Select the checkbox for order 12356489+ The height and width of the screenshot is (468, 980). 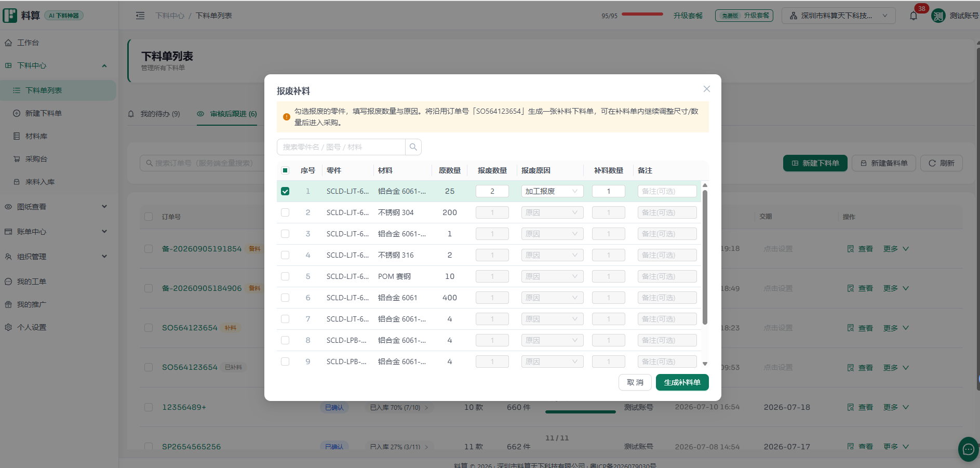coord(149,407)
